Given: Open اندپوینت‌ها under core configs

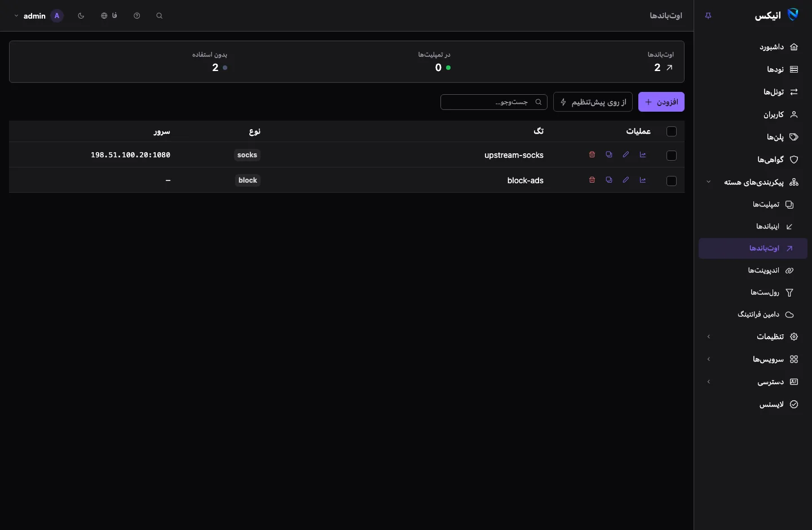Looking at the screenshot, I should click(753, 271).
